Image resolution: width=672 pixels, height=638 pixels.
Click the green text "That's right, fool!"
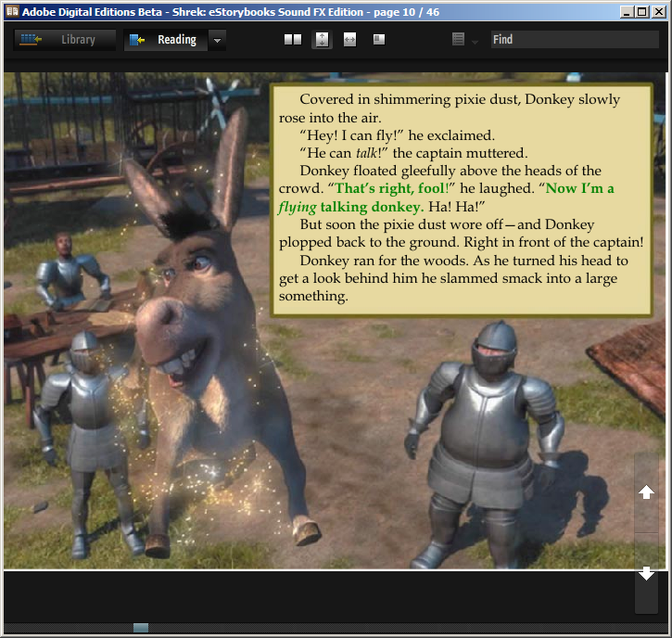[x=392, y=188]
